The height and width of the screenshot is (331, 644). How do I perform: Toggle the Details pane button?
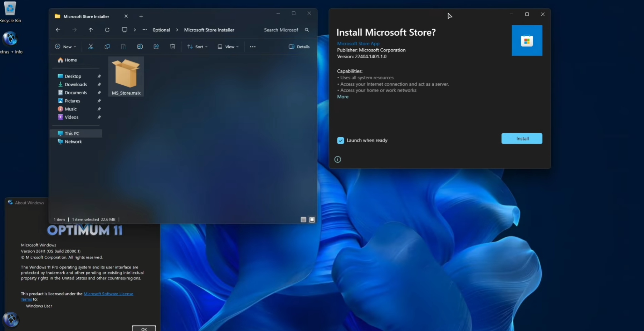click(x=299, y=47)
